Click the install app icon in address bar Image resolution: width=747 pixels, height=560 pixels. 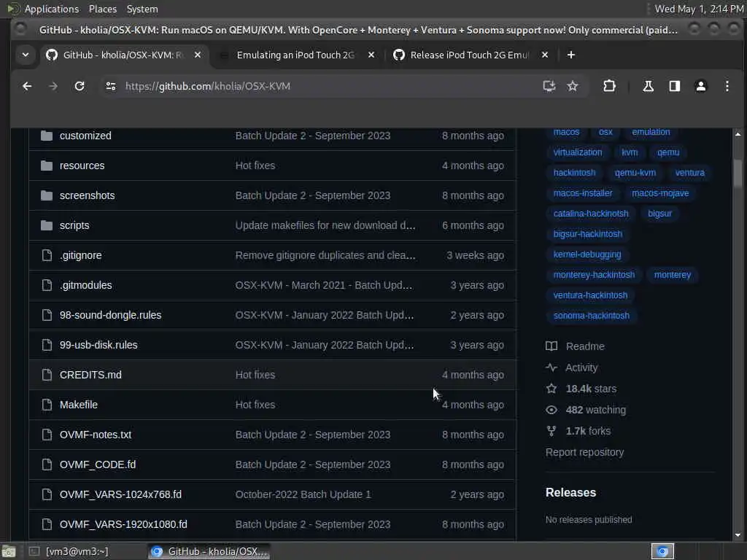click(549, 86)
